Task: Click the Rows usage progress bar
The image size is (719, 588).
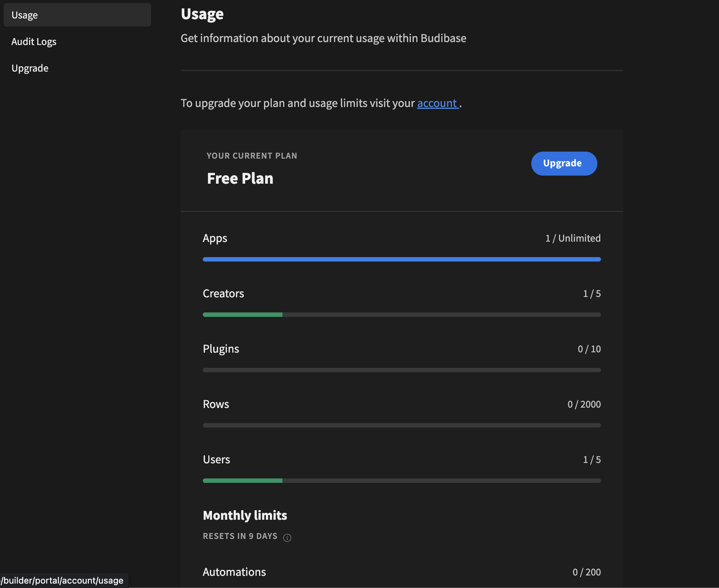Action: click(402, 425)
